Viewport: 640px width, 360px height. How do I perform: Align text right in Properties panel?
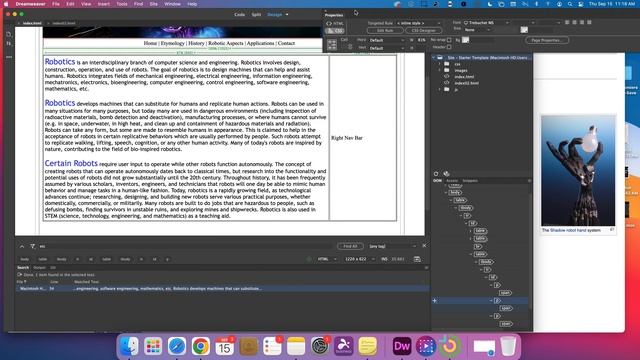tap(582, 22)
